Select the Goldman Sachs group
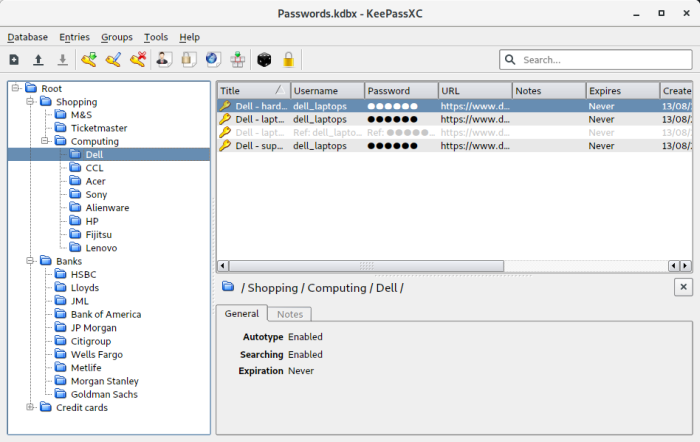The width and height of the screenshot is (700, 442). point(104,394)
